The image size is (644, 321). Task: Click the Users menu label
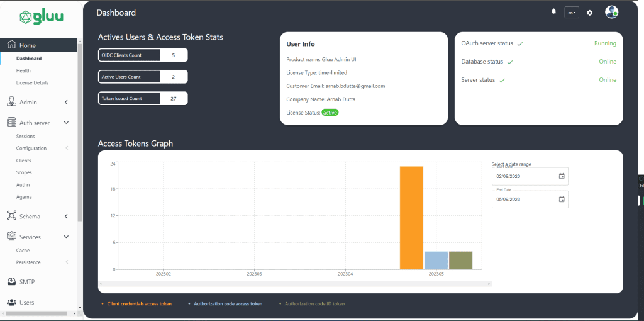tap(26, 303)
